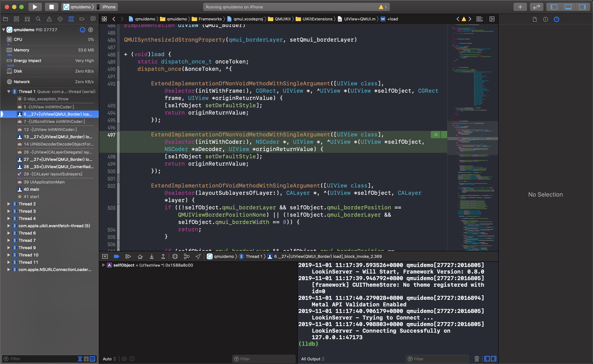Open the Source Control navigator tab
The height and width of the screenshot is (364, 593).
[x=16, y=19]
